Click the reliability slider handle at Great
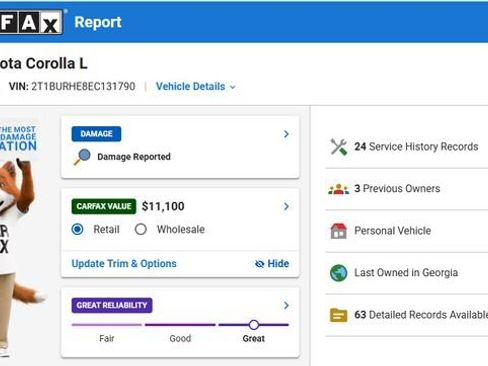488x366 pixels. [x=254, y=325]
